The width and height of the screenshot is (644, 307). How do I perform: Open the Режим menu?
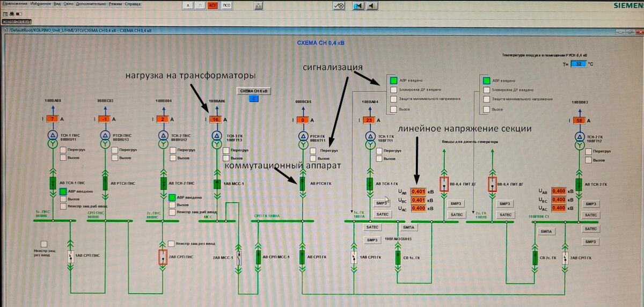(116, 3)
